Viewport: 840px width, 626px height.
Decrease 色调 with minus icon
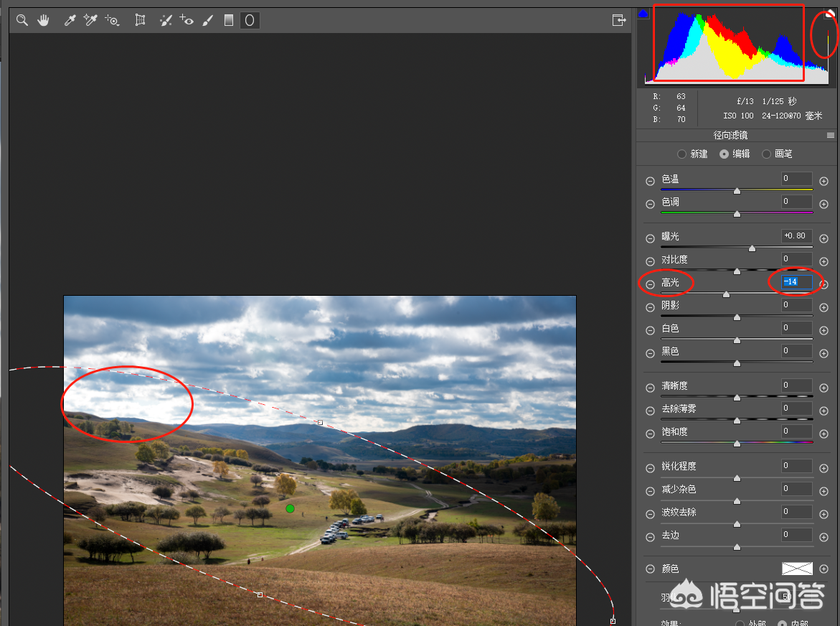[650, 204]
